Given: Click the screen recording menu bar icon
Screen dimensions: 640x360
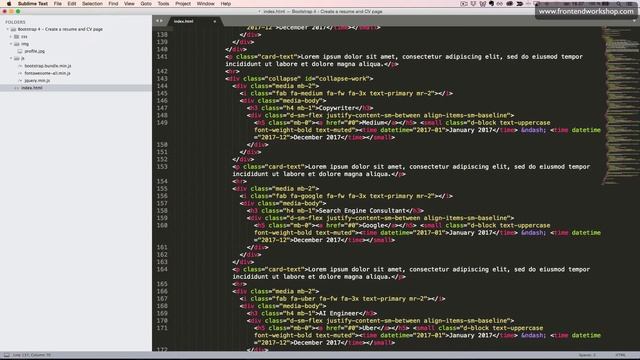Looking at the screenshot, I should (464, 4).
